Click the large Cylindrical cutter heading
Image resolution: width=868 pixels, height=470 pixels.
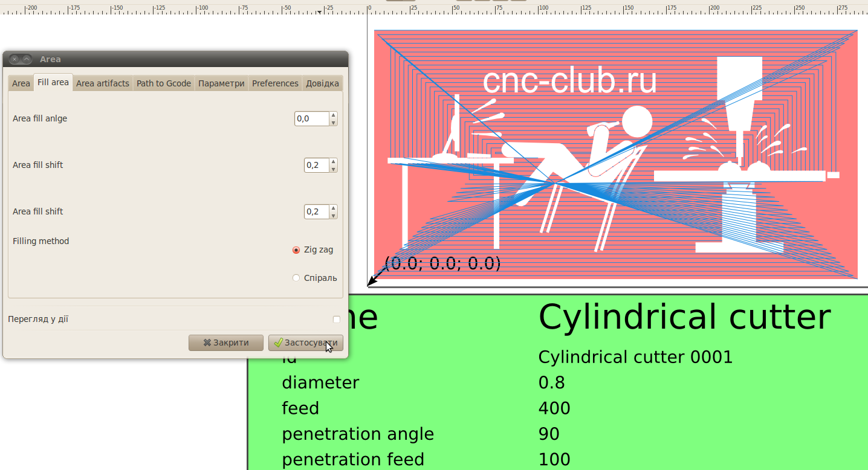point(684,316)
